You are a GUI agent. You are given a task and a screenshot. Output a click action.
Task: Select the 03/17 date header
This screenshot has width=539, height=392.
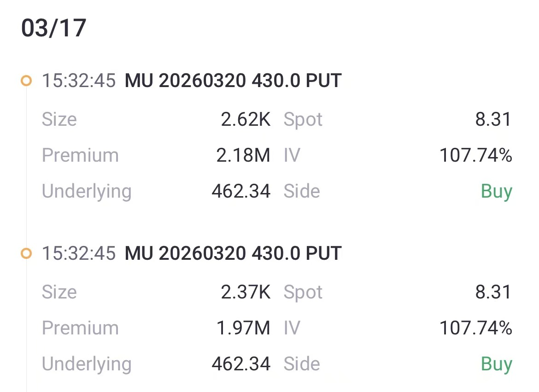[x=53, y=29]
